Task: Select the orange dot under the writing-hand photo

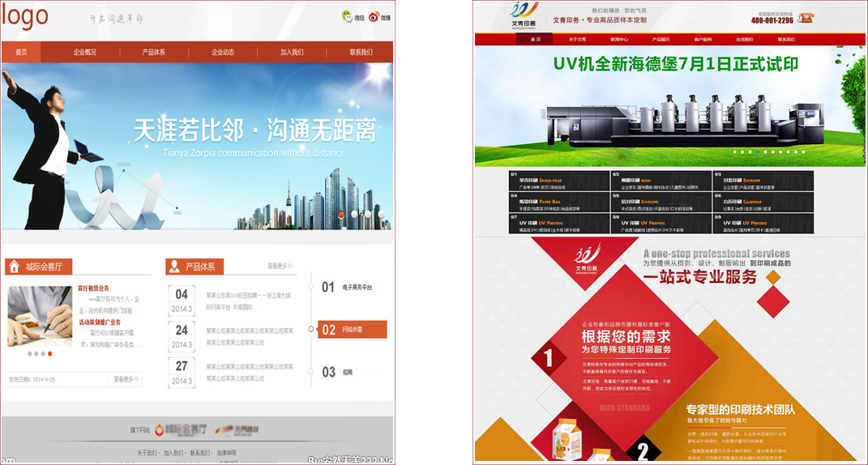Action: click(x=49, y=354)
